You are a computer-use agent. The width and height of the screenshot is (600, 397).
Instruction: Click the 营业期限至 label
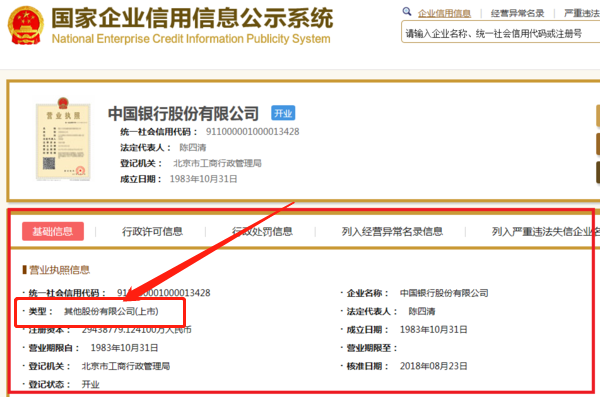[372, 348]
